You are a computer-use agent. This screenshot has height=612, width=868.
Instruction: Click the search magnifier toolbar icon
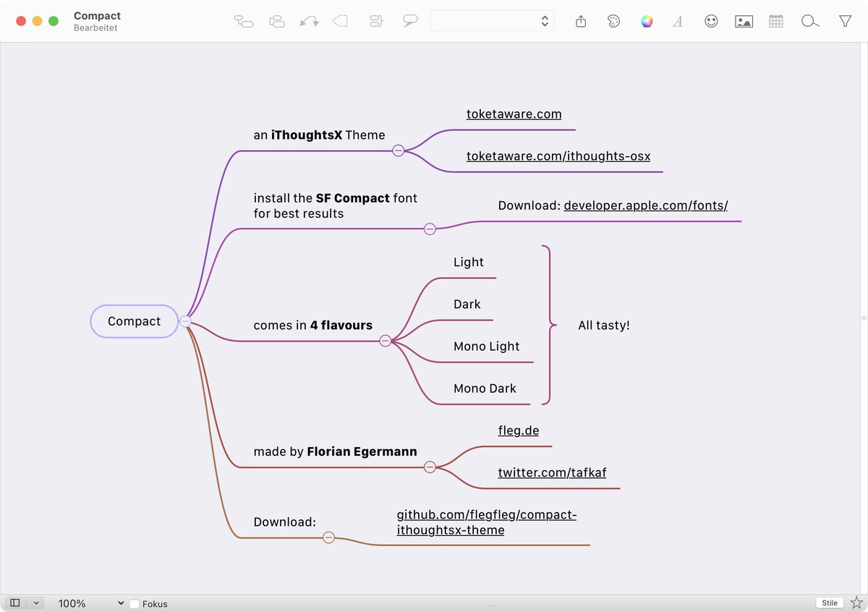[809, 22]
